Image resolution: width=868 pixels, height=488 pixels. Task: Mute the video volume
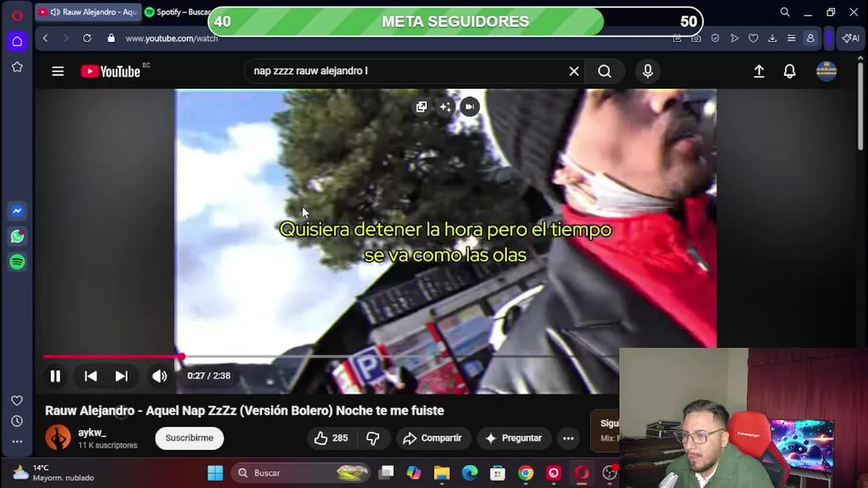coord(159,375)
